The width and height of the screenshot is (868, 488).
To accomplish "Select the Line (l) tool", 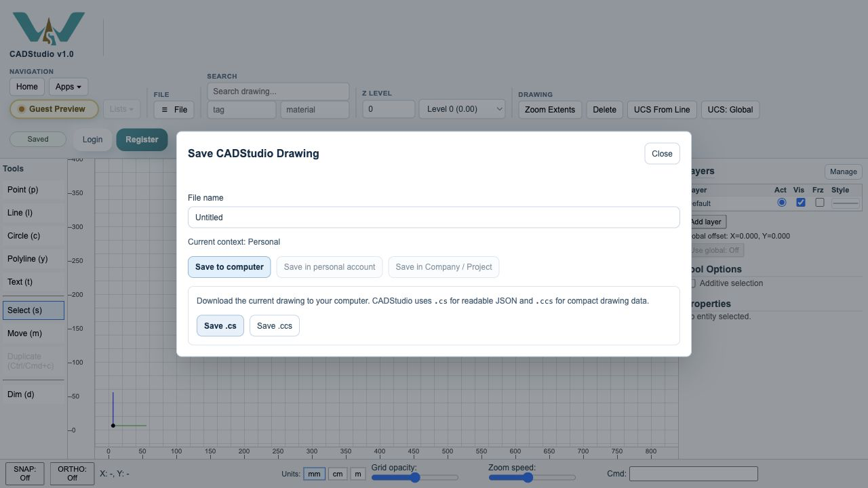I will (x=33, y=213).
